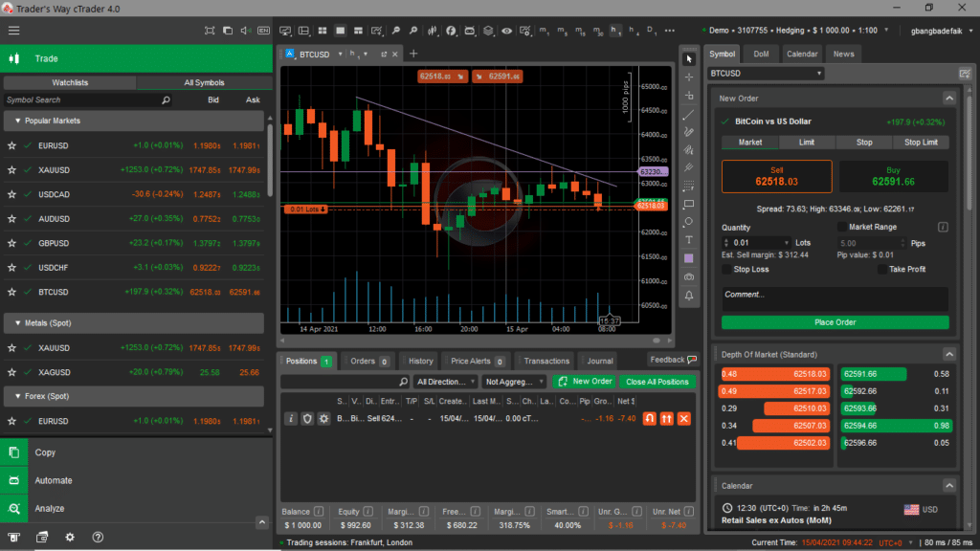Image resolution: width=980 pixels, height=551 pixels.
Task: Toggle the eye viewing options icon
Action: pyautogui.click(x=507, y=31)
